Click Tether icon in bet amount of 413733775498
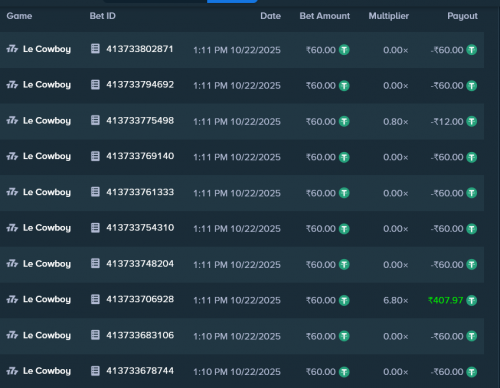Viewport: 500px width, 388px height. coord(344,121)
